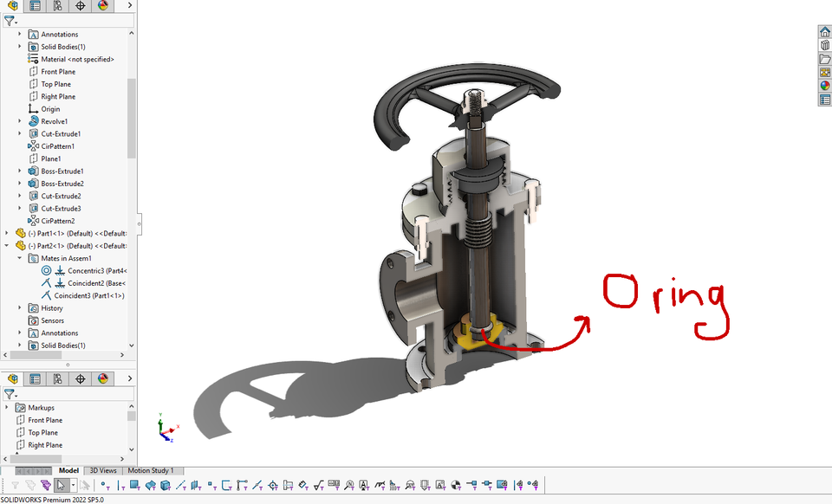The width and height of the screenshot is (832, 504).
Task: Open the Custom Properties task pane
Action: point(824,100)
